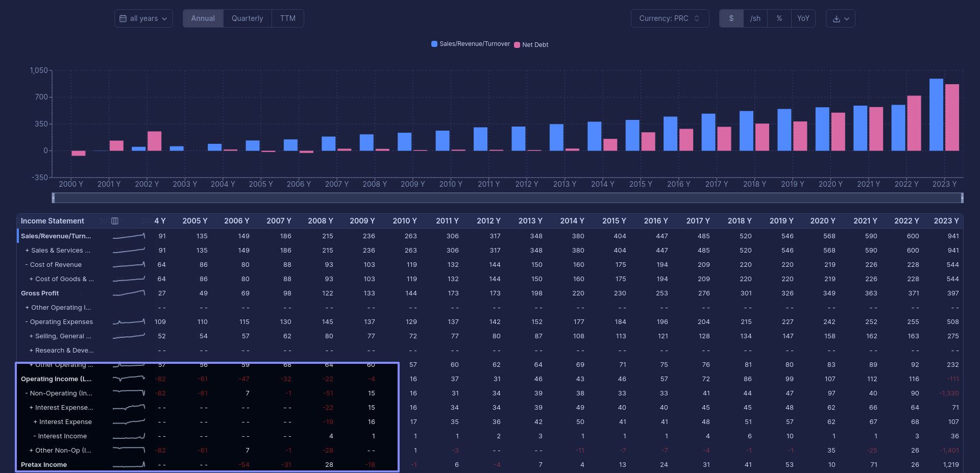Screen dimensions: 980x473
Task: Switch to the Quarterly tab
Action: (x=247, y=18)
